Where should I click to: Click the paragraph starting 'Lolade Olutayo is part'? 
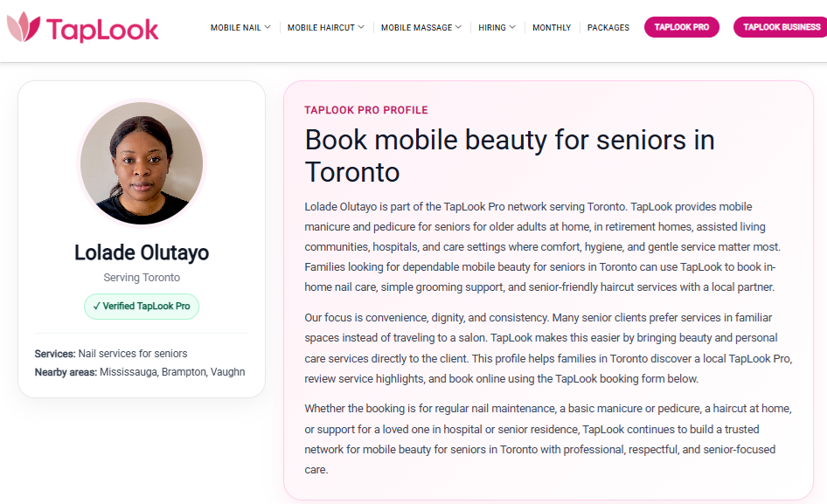coord(542,246)
